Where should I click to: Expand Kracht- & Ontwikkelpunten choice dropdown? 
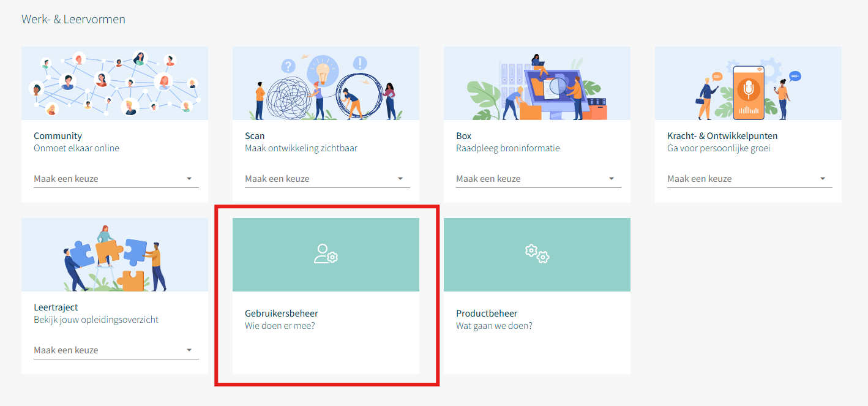pyautogui.click(x=749, y=179)
